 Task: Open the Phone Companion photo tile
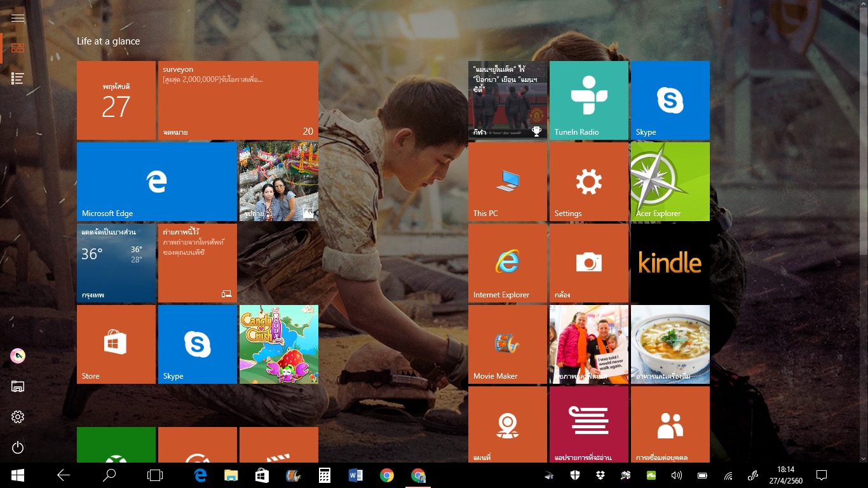click(198, 263)
